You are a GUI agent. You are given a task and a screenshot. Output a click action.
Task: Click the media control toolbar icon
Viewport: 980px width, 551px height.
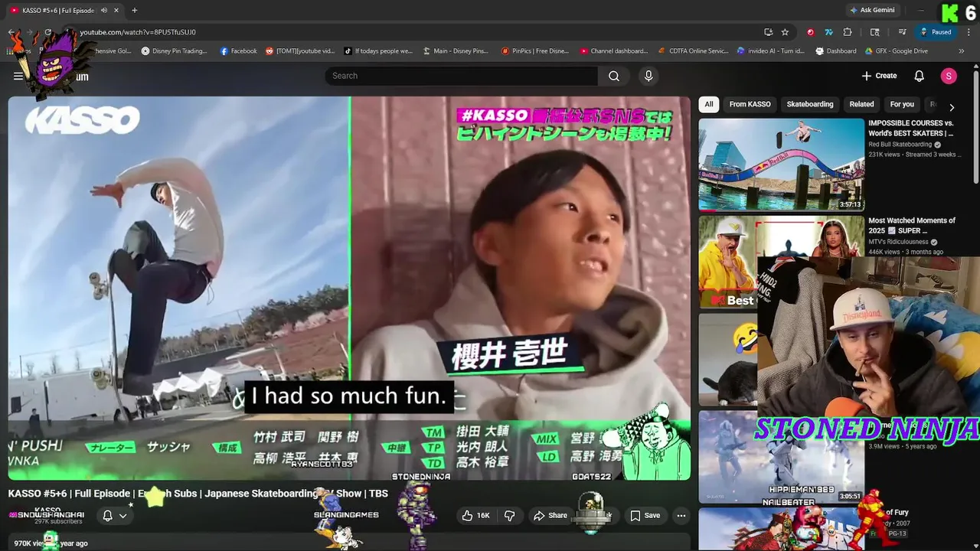pyautogui.click(x=903, y=32)
